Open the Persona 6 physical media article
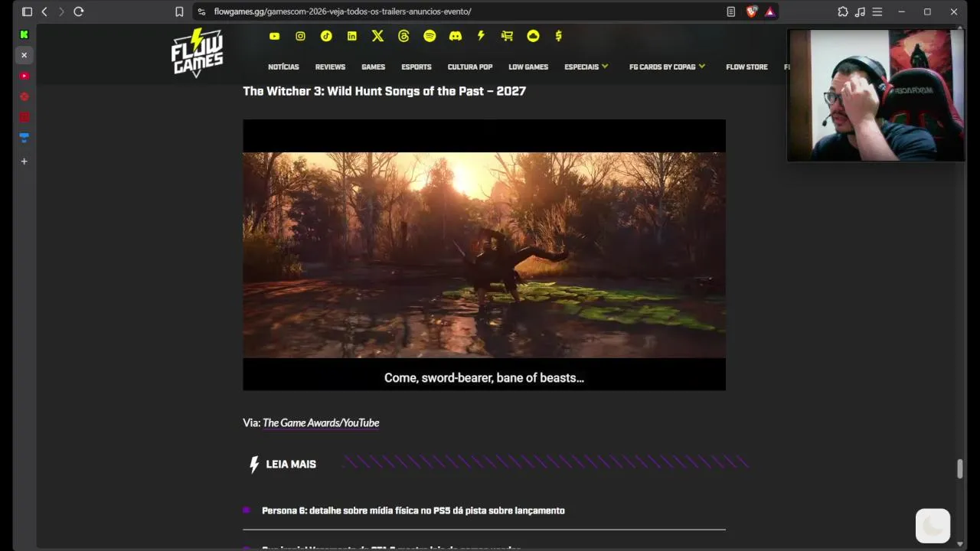980x551 pixels. 413,510
